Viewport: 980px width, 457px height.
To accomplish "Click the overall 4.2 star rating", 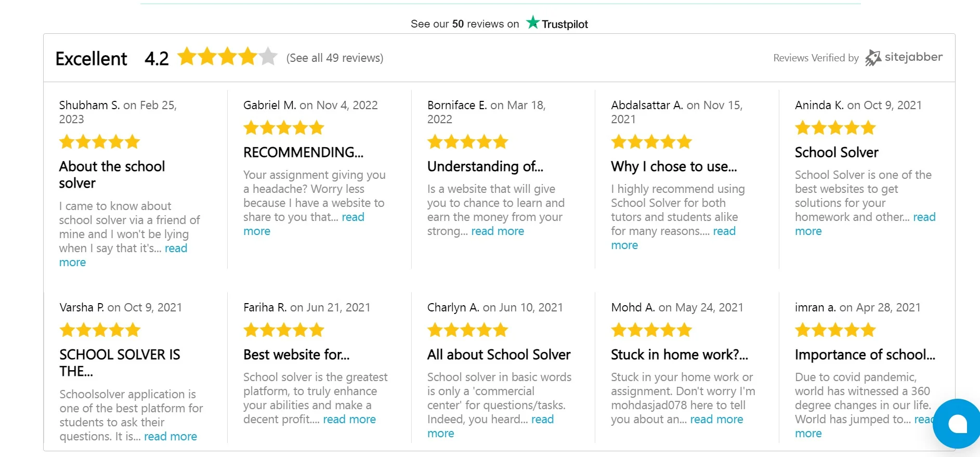I will pos(227,56).
